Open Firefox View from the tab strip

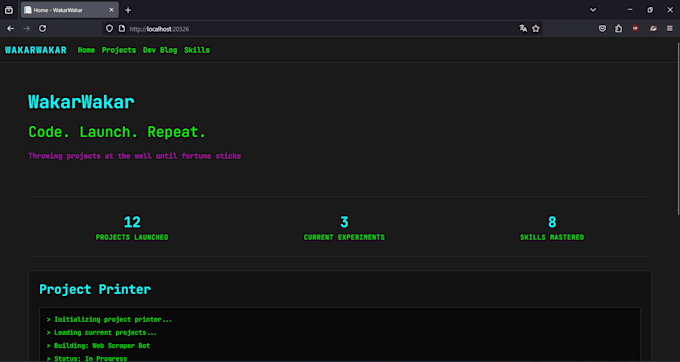(9, 10)
